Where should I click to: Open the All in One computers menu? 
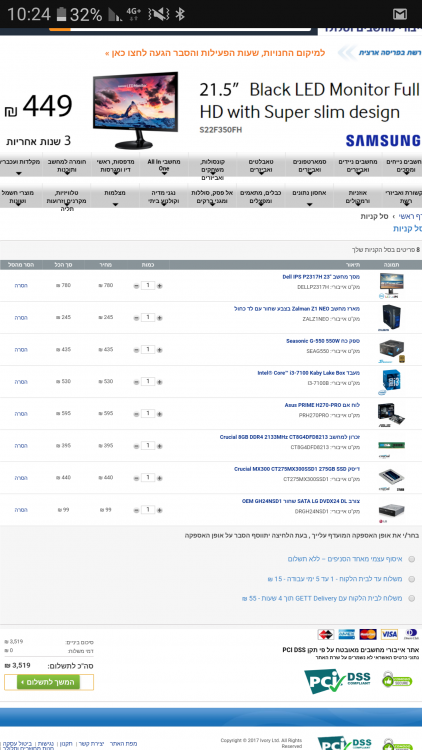(x=164, y=165)
